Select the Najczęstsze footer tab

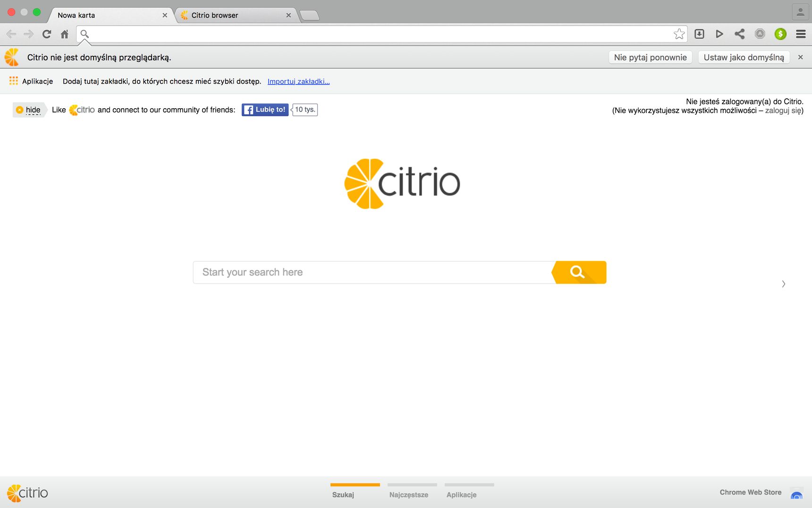(x=412, y=491)
